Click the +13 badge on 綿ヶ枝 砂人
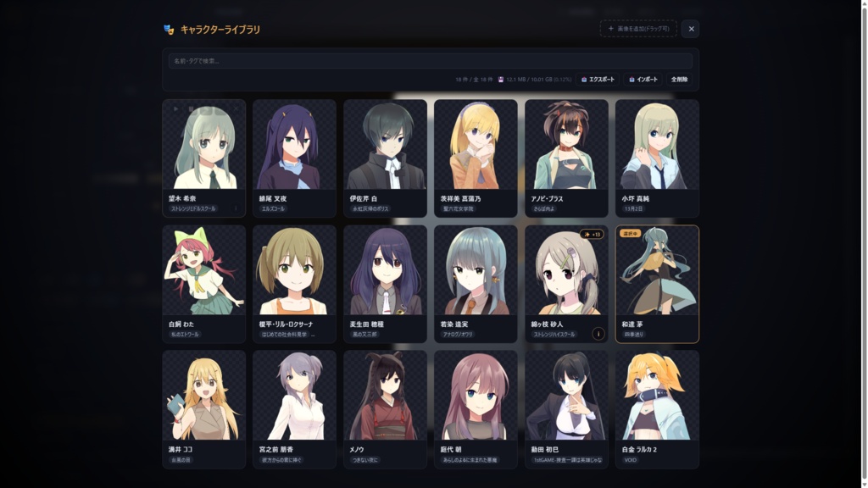Screen dimensions: 868x488 (x=592, y=235)
